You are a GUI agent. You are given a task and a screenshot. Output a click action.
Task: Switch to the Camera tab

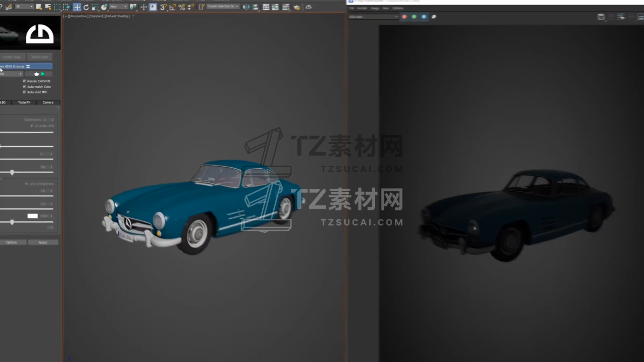48,102
